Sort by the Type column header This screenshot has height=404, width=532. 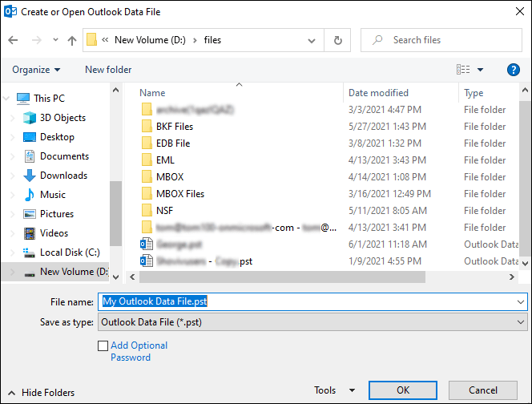click(474, 93)
